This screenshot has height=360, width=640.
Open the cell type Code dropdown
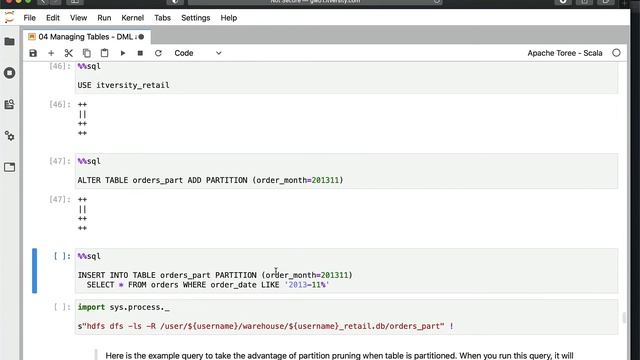point(198,53)
